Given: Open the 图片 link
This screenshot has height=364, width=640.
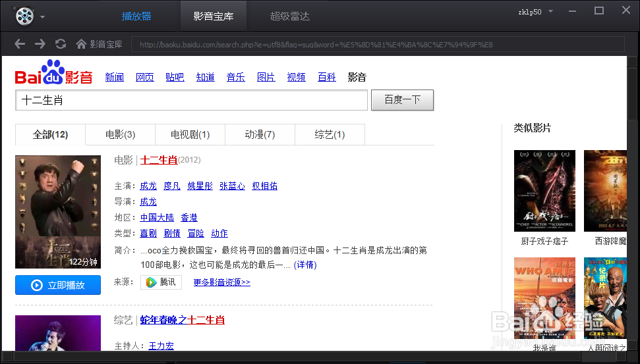Looking at the screenshot, I should pos(266,77).
